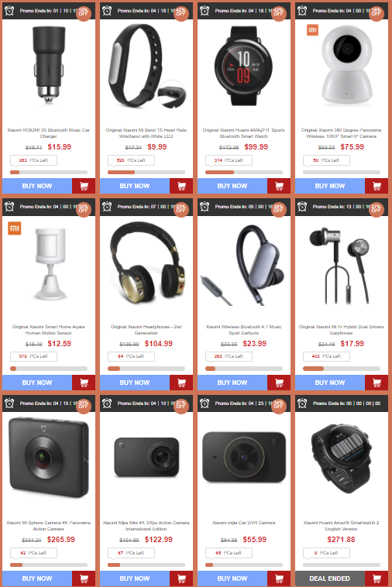Open Xiaomi mijia Car DVR Camera title link
Viewport: 392px width, 587px height.
[x=244, y=523]
